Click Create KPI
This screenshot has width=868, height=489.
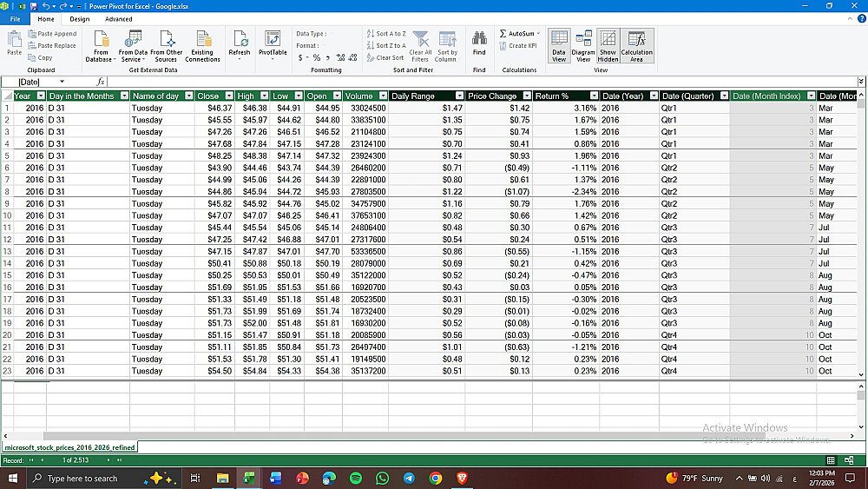[x=517, y=46]
